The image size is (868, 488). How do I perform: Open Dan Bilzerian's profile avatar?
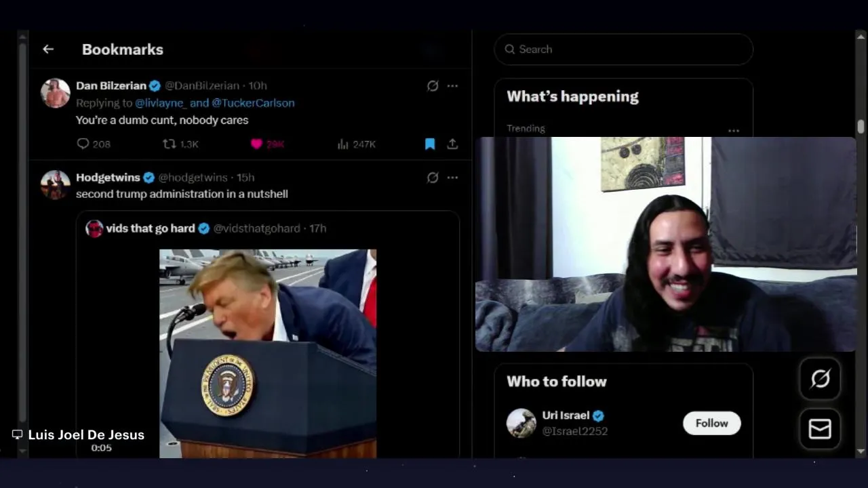(x=56, y=94)
